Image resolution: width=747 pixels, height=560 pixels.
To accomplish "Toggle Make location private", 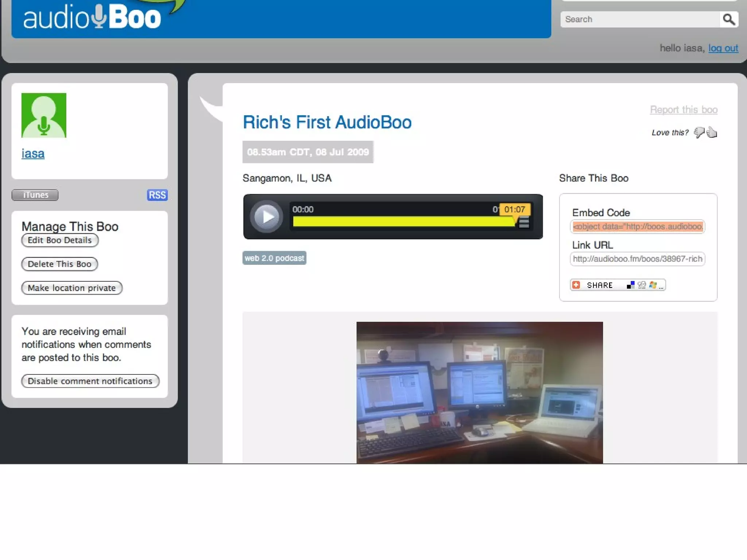I will (x=72, y=288).
